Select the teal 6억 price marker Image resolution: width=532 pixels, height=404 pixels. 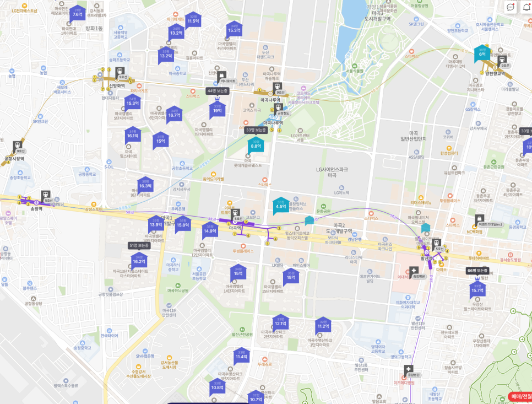click(x=482, y=53)
